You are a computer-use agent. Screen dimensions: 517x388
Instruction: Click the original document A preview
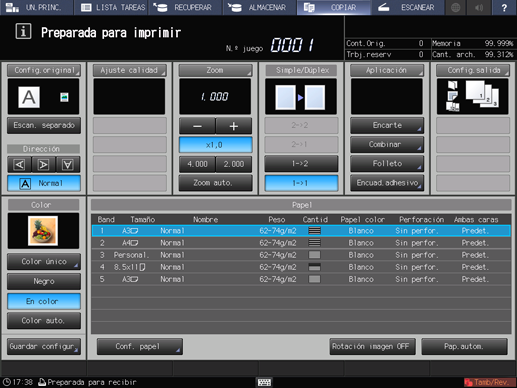coord(29,97)
